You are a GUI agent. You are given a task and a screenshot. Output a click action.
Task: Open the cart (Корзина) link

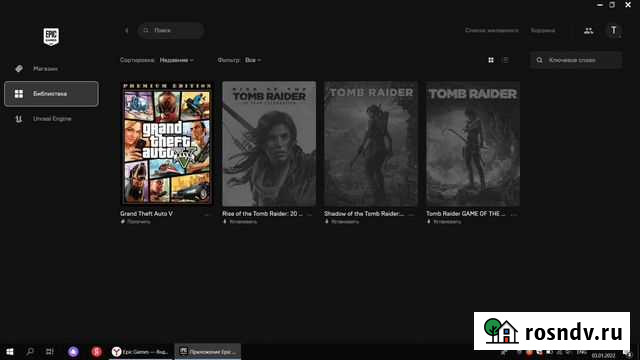coord(542,30)
